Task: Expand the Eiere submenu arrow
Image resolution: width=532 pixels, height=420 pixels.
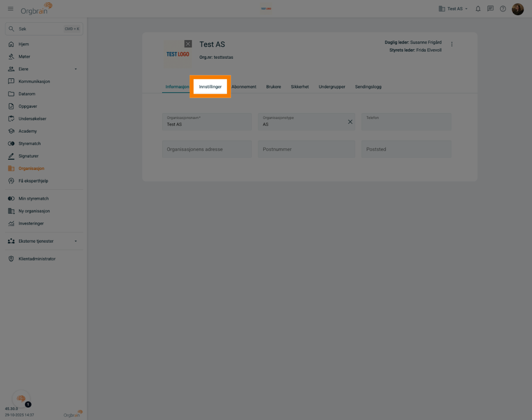Action: coord(76,69)
